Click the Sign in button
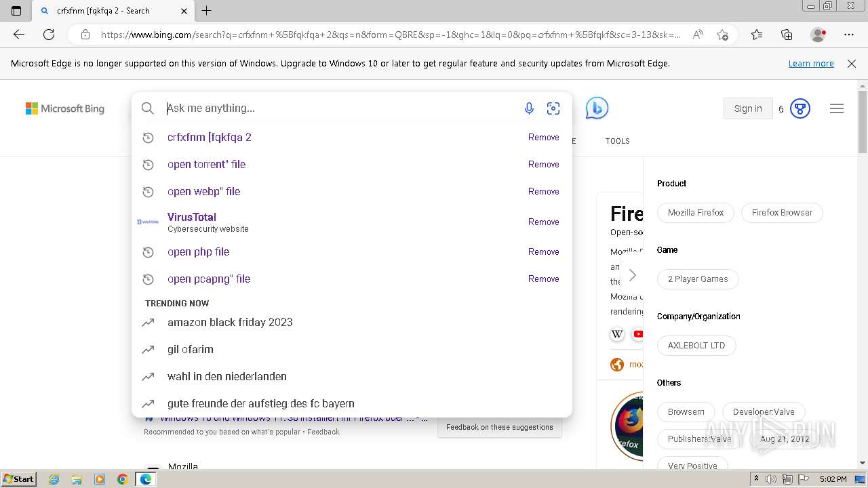The image size is (868, 488). coord(748,108)
